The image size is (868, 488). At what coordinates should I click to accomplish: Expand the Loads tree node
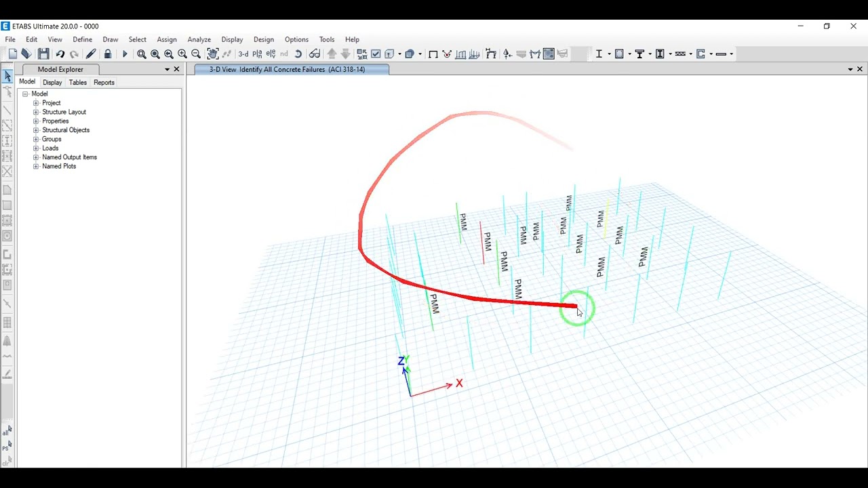pos(36,148)
